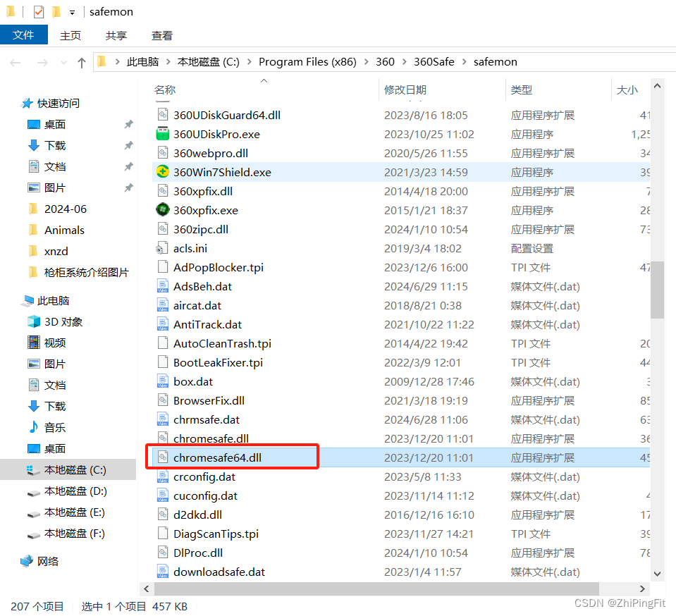Click Program Files (x86) in address bar
The height and width of the screenshot is (616, 676).
pyautogui.click(x=307, y=62)
